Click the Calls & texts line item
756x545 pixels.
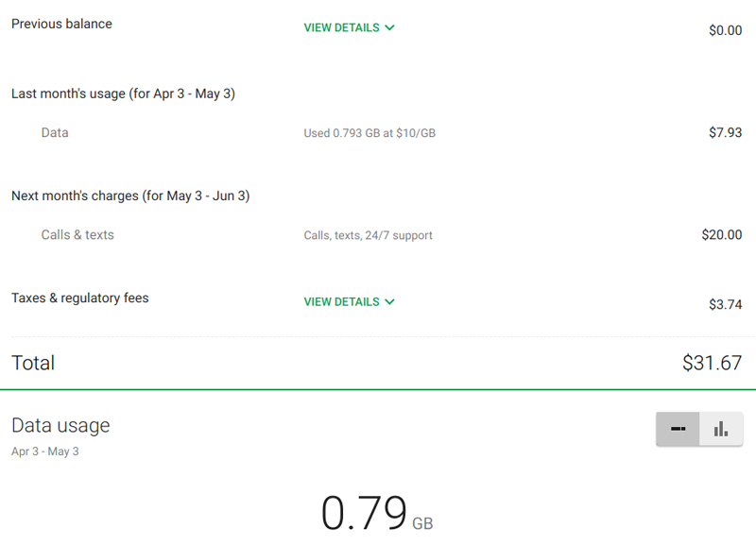tap(77, 235)
